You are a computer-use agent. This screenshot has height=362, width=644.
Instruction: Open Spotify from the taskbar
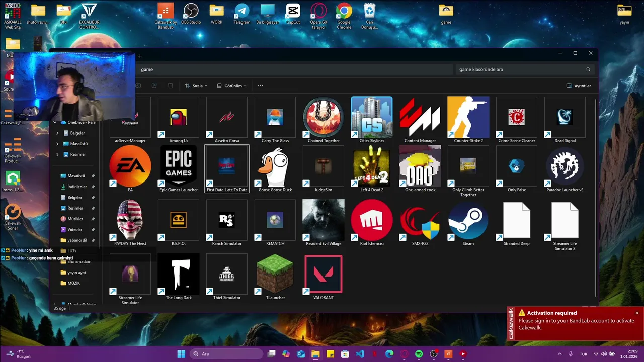tap(419, 354)
